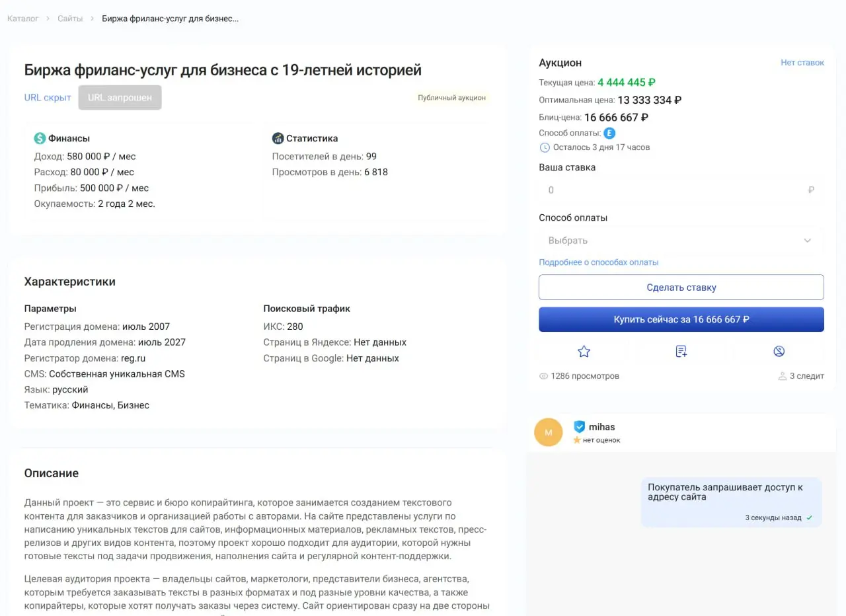846x616 pixels.
Task: Click the crossed-out circle hide icon
Action: 779,352
